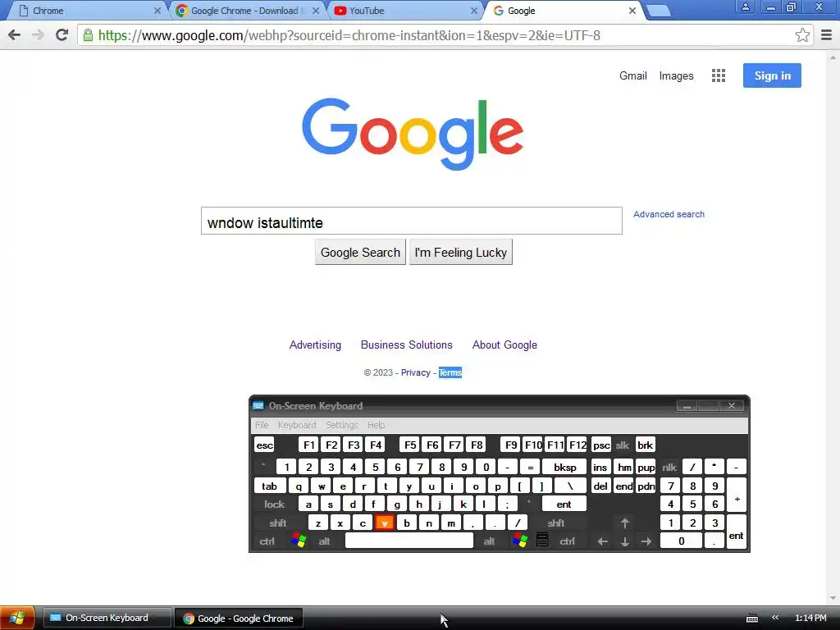Open the Chrome hamburger menu
840x630 pixels.
pyautogui.click(x=827, y=35)
